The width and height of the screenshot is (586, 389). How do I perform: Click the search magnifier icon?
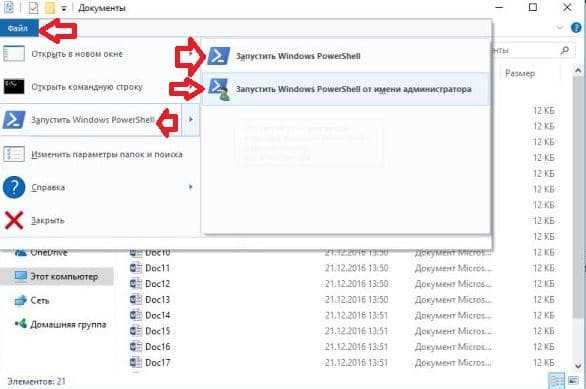(565, 50)
